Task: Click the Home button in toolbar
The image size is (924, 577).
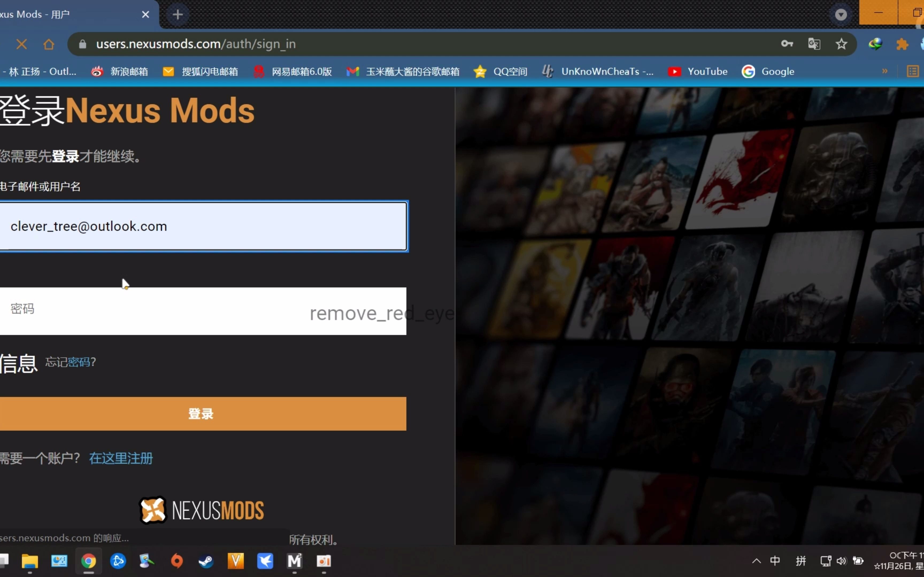Action: 49,44
